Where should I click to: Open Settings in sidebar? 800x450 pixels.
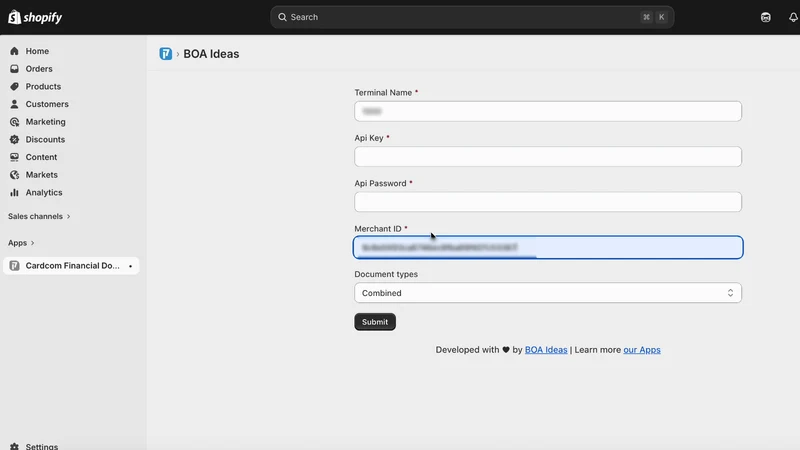(x=42, y=446)
